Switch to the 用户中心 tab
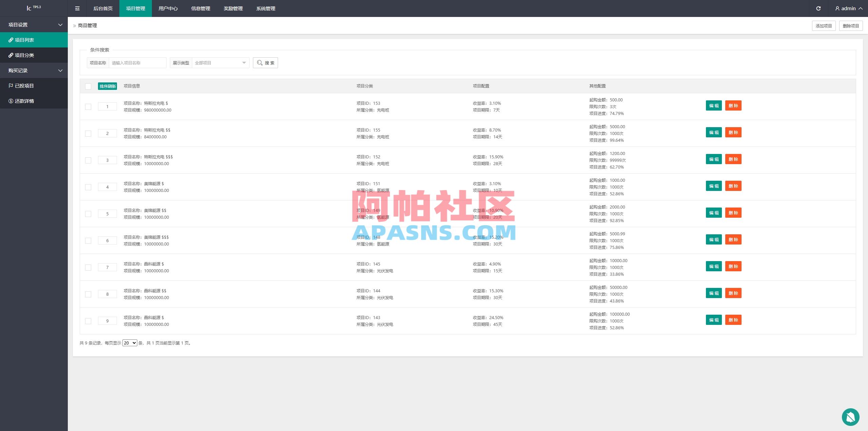Screen dimensions: 868x431 (168, 8)
